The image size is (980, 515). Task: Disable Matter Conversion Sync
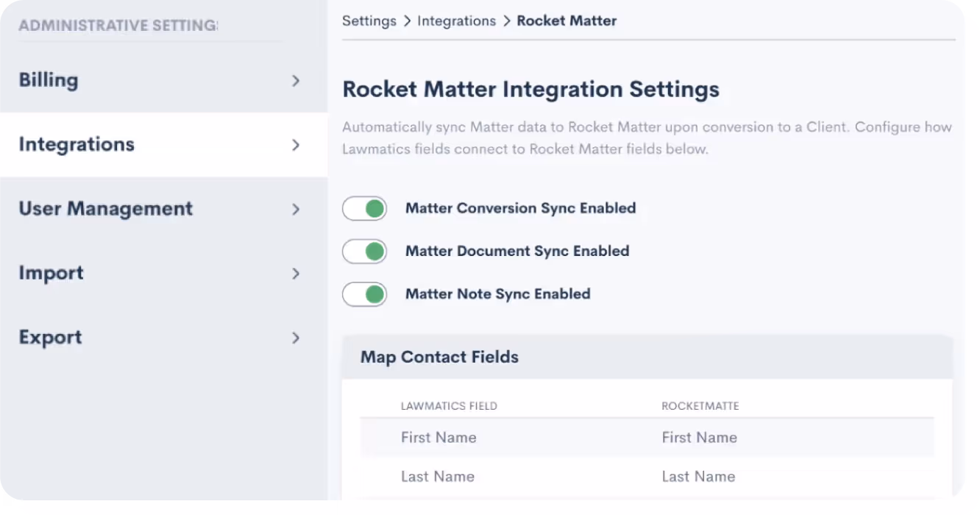pyautogui.click(x=364, y=208)
